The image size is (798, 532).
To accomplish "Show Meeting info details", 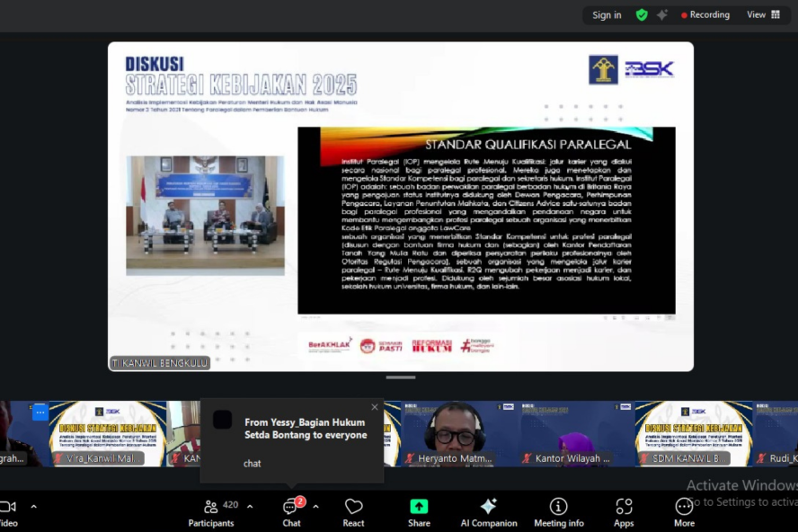I will click(x=558, y=511).
